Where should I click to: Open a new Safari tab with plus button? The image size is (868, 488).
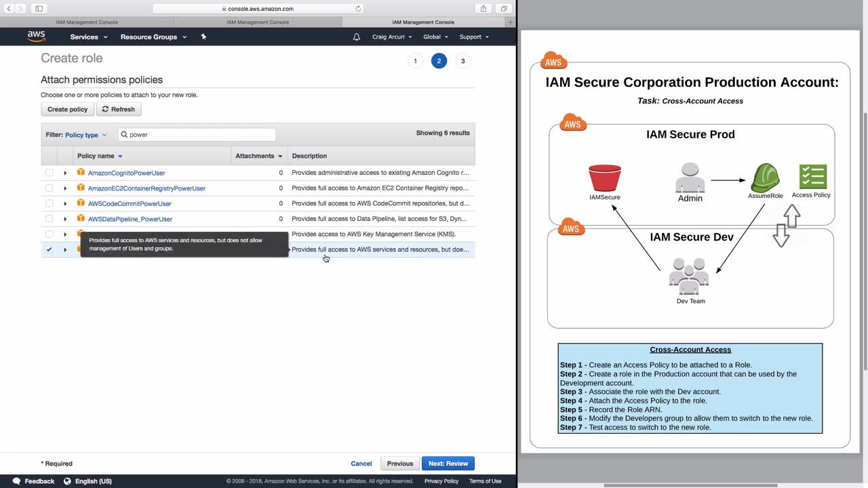(x=511, y=22)
